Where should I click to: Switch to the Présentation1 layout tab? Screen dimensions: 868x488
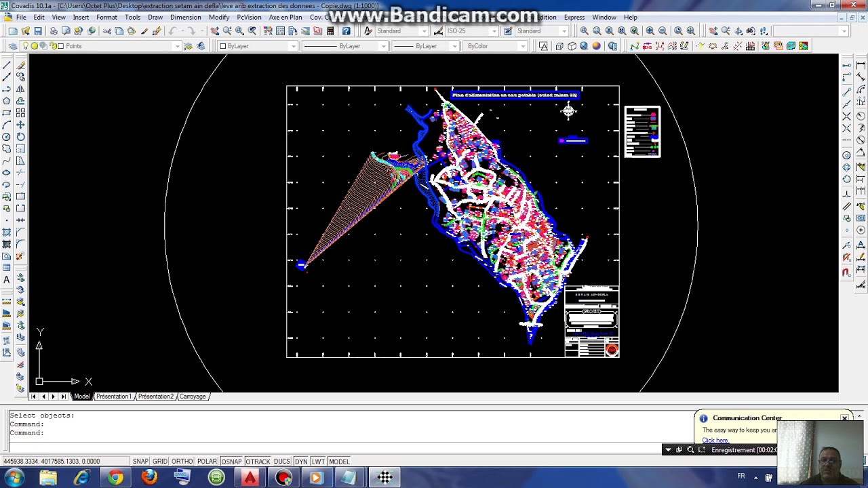[x=113, y=396]
